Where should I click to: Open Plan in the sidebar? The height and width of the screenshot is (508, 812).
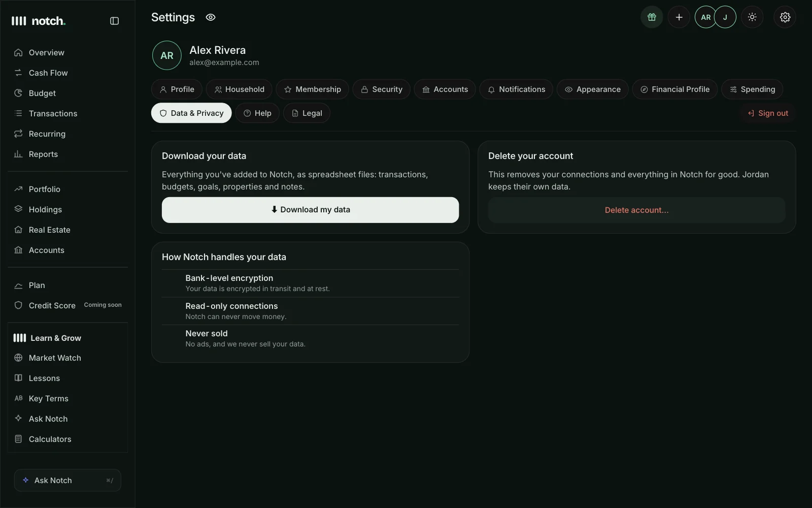point(68,285)
